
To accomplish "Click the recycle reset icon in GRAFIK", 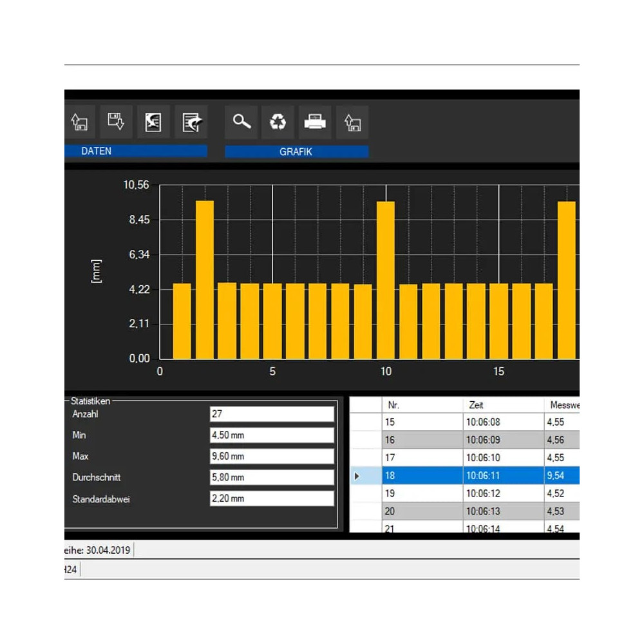I will click(278, 122).
